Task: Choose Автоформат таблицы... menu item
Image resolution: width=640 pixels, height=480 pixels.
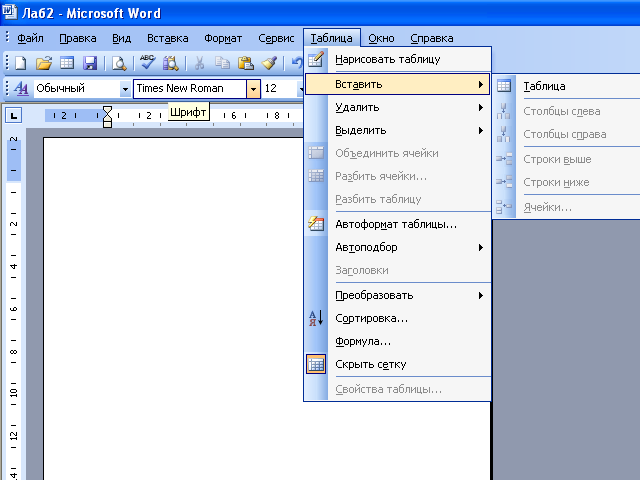Action: 397,224
